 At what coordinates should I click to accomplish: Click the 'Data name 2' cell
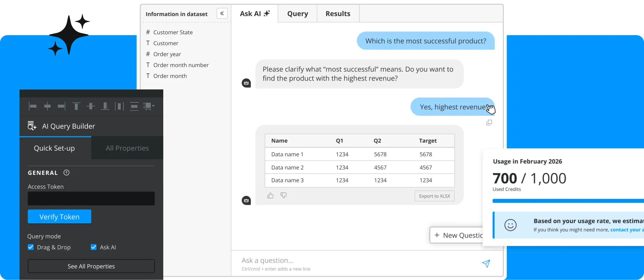[x=287, y=167]
